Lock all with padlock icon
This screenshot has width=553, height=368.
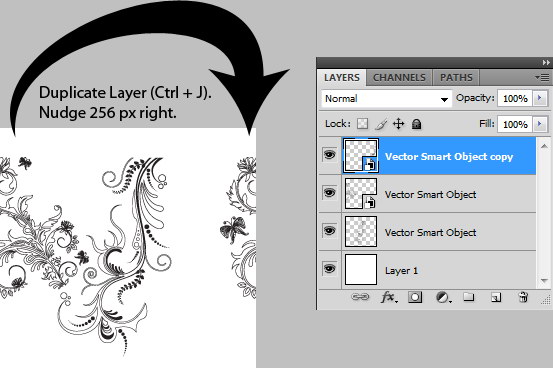[417, 124]
